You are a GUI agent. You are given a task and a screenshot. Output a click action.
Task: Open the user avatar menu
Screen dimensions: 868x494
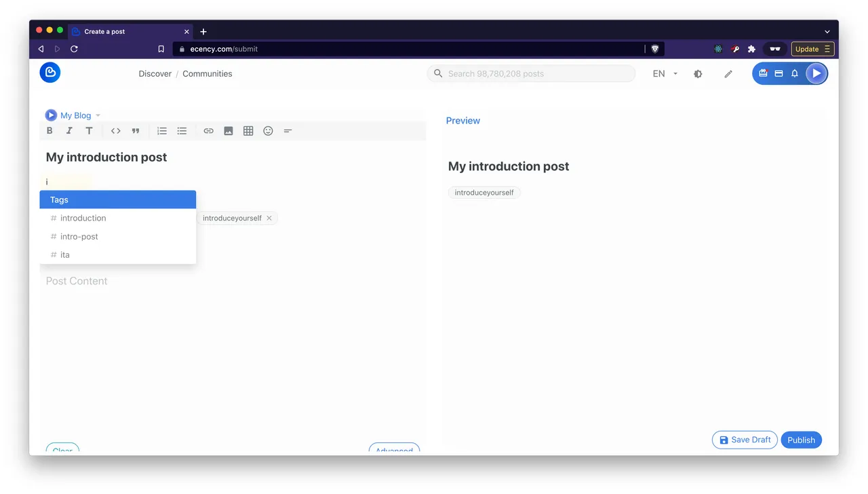816,73
